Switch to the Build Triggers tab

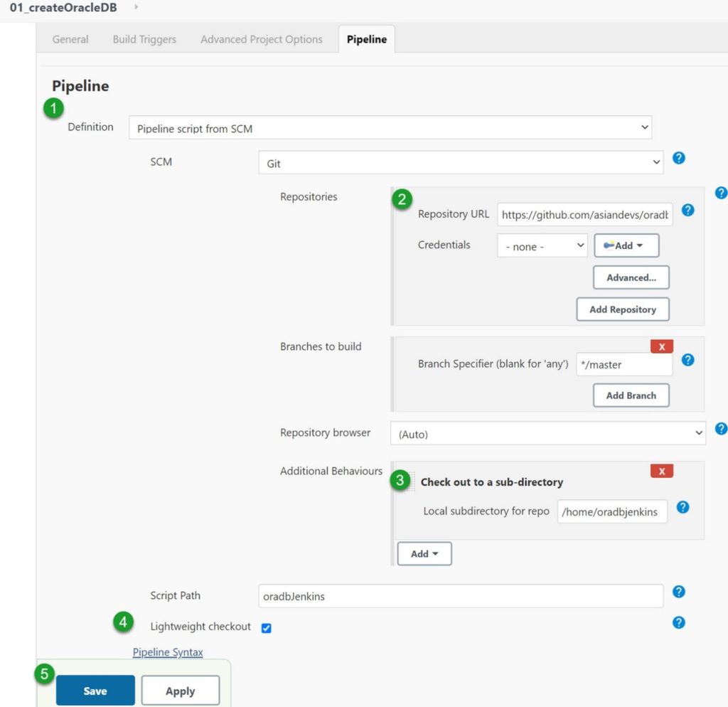(x=144, y=39)
